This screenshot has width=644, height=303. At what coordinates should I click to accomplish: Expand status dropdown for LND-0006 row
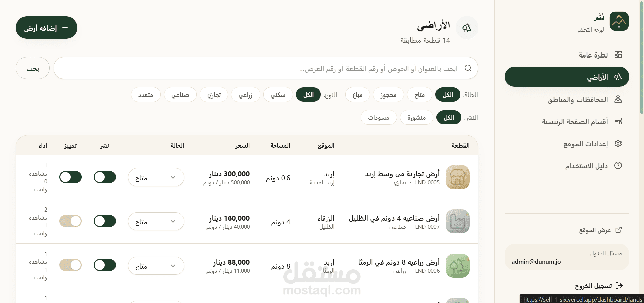[156, 266]
